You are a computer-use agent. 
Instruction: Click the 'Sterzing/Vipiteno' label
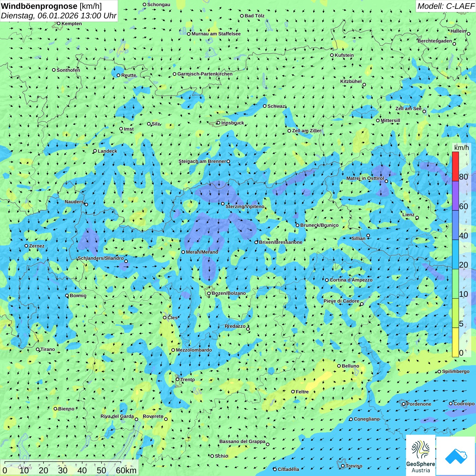pos(245,206)
